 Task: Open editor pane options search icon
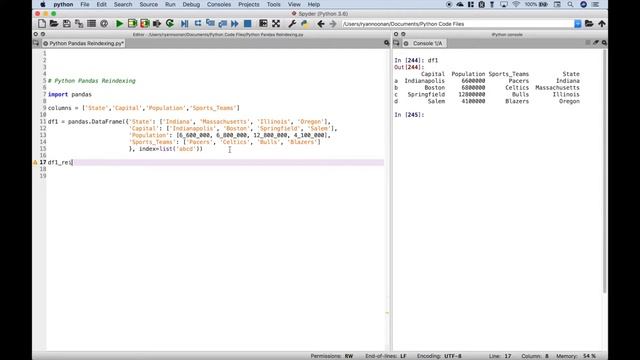[387, 43]
